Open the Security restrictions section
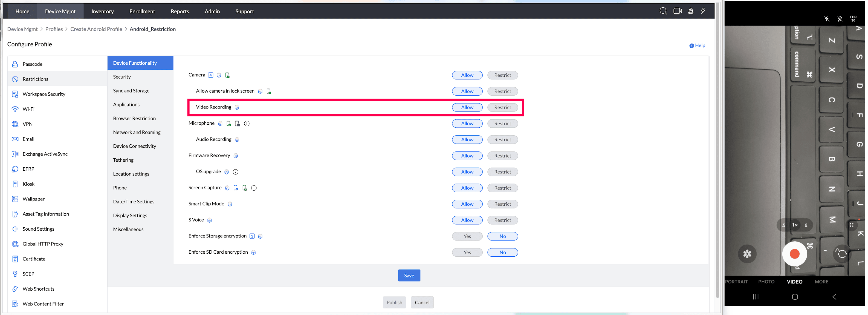868x315 pixels. point(122,77)
